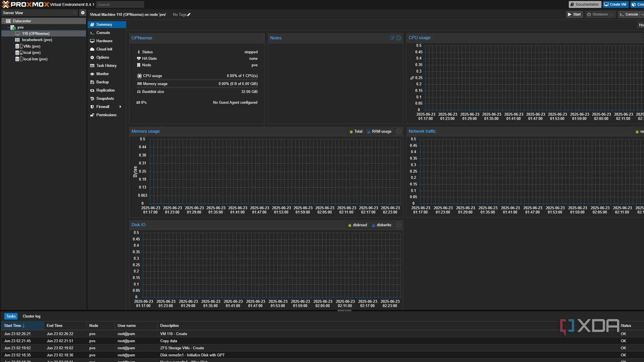Image resolution: width=644 pixels, height=362 pixels.
Task: Open the Monitor menu item
Action: pyautogui.click(x=107, y=74)
